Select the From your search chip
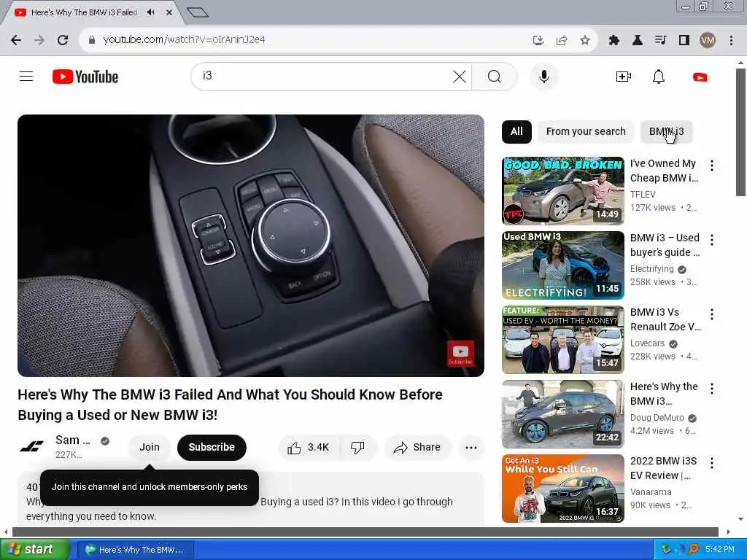The height and width of the screenshot is (560, 747). point(586,131)
